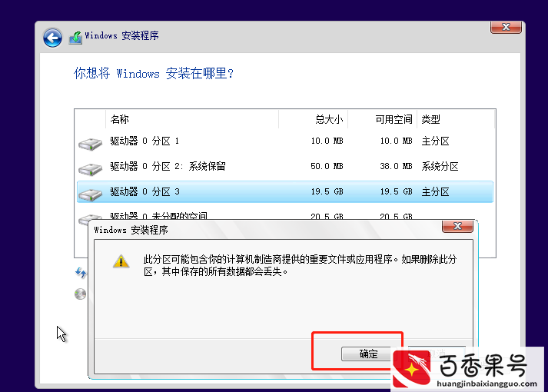
Task: Click the 20.5 GB total size cell
Action: tap(327, 216)
